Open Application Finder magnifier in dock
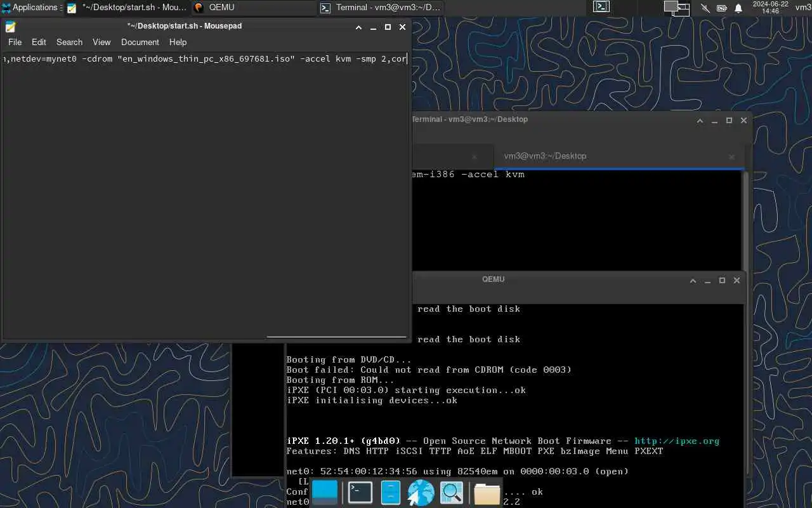The height and width of the screenshot is (508, 812). [x=452, y=493]
